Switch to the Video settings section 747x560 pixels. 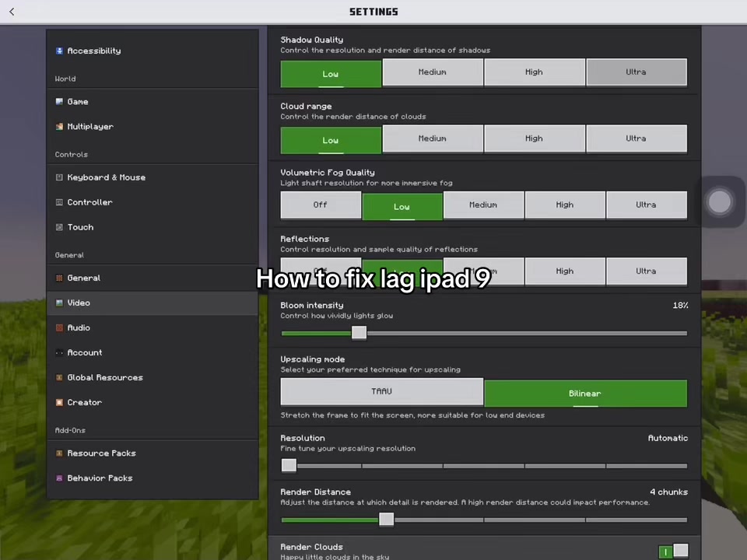point(153,303)
